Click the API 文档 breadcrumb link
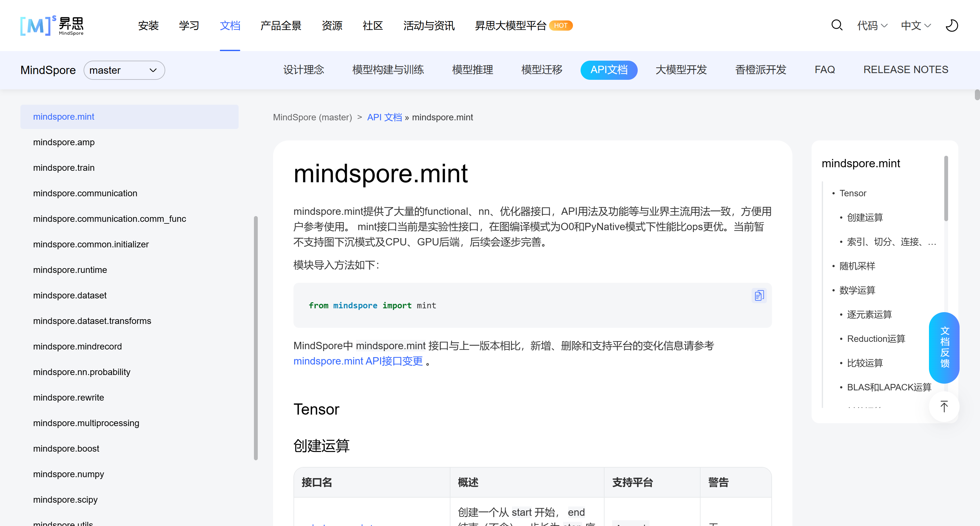The height and width of the screenshot is (526, 980). (384, 117)
